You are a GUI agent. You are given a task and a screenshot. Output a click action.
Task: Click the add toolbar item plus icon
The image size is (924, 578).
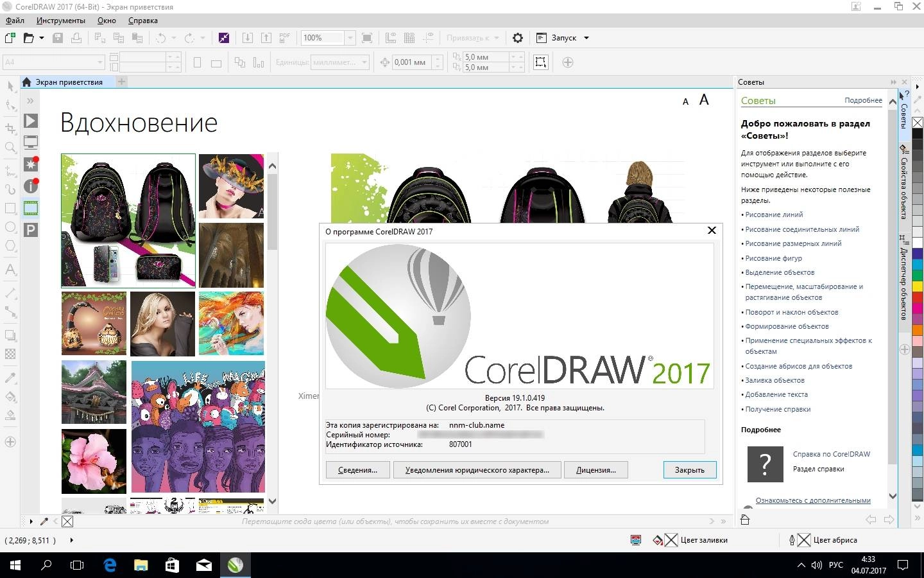click(x=568, y=62)
